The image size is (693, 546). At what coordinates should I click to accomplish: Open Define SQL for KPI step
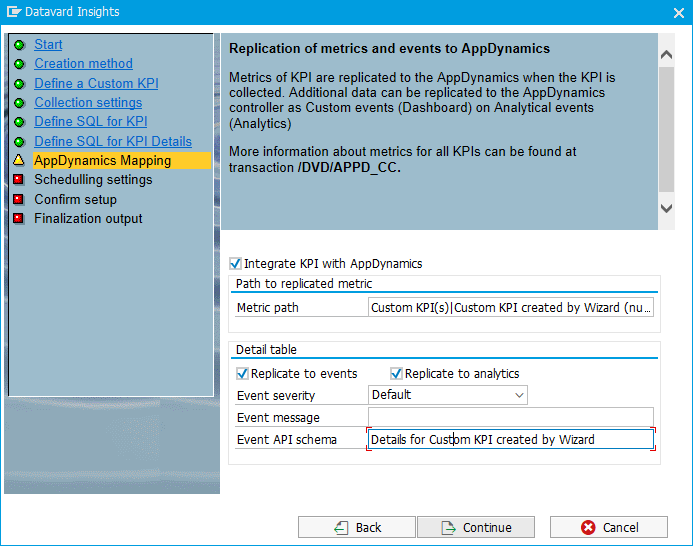coord(91,122)
